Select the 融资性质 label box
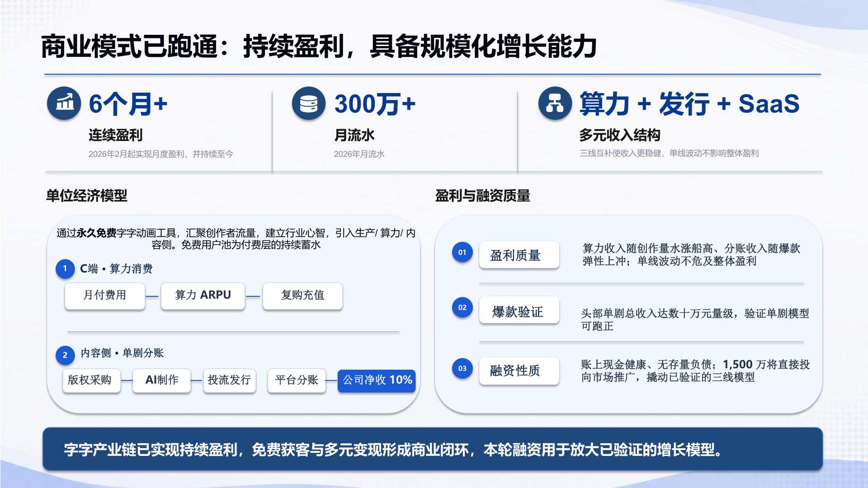 [519, 371]
